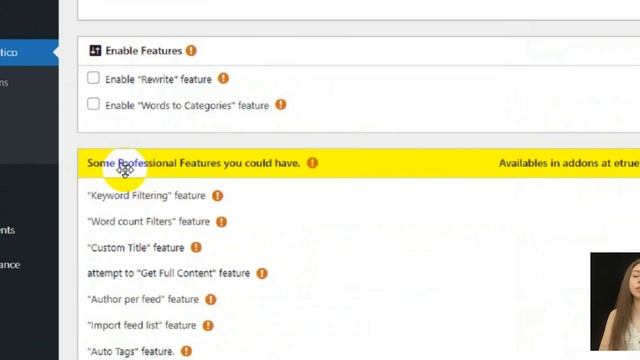View help for "Import feed list" feature
This screenshot has width=640, height=360.
(208, 326)
